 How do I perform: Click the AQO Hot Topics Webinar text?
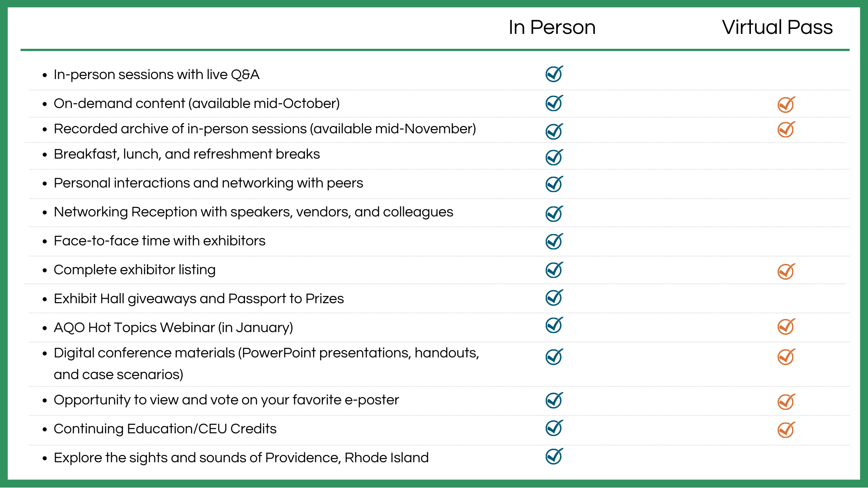coord(173,328)
